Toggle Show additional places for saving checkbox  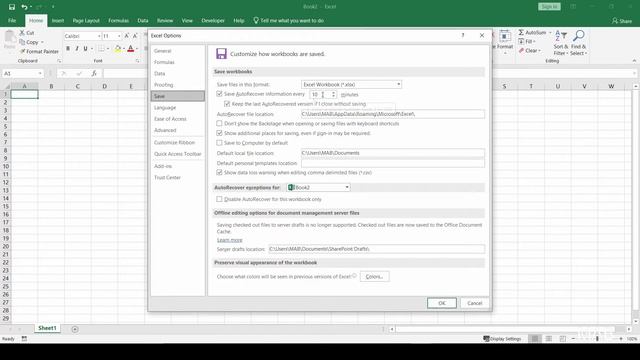(x=219, y=133)
